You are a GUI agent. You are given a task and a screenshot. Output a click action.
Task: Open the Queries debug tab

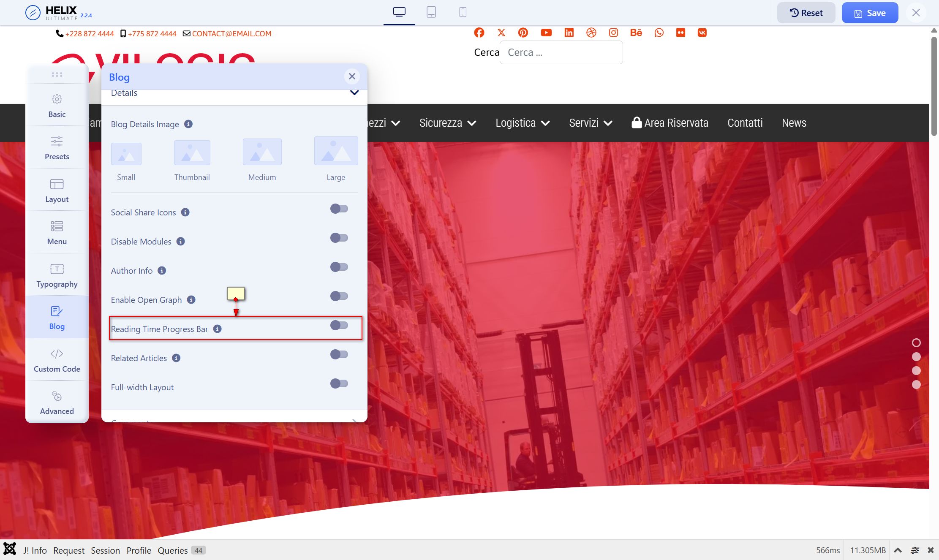173,550
